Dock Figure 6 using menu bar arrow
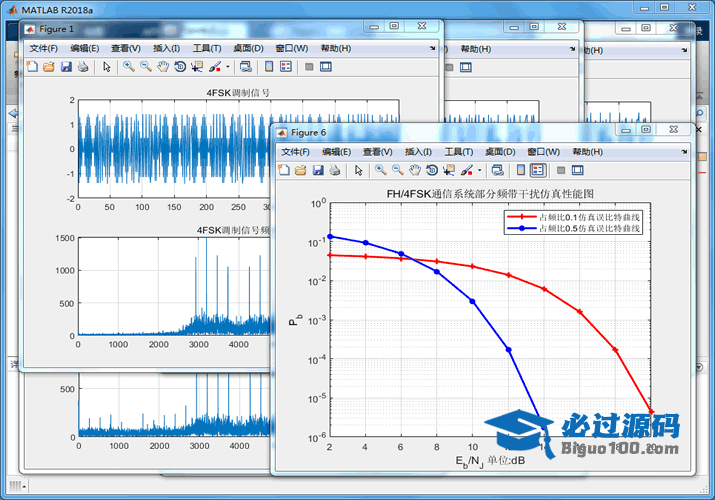This screenshot has height=500, width=715. [x=684, y=152]
